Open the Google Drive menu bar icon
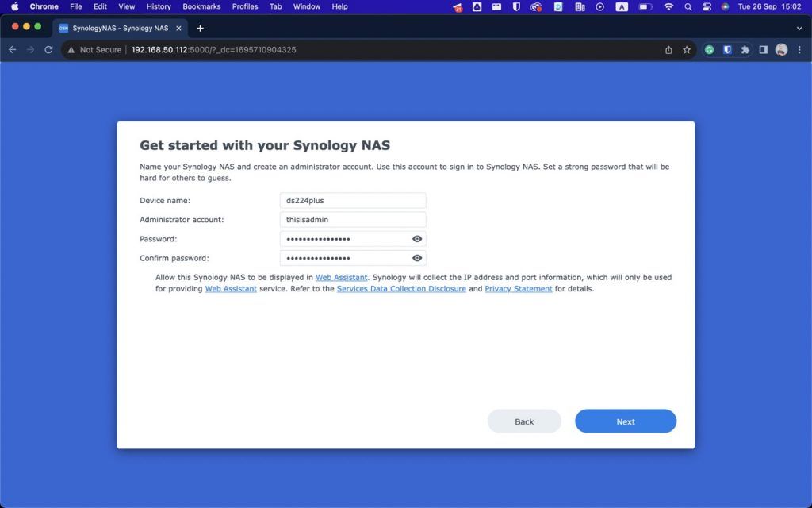Viewport: 812px width, 508px height. (477, 6)
